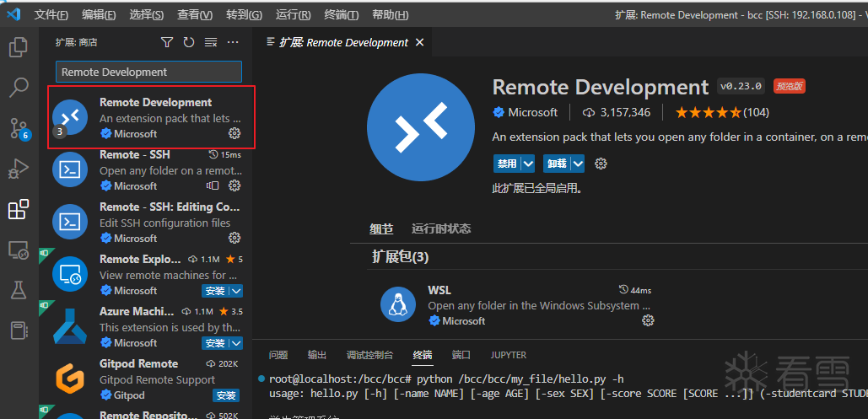The height and width of the screenshot is (419, 868).
Task: Open the 编辑(E) menu
Action: 99,15
